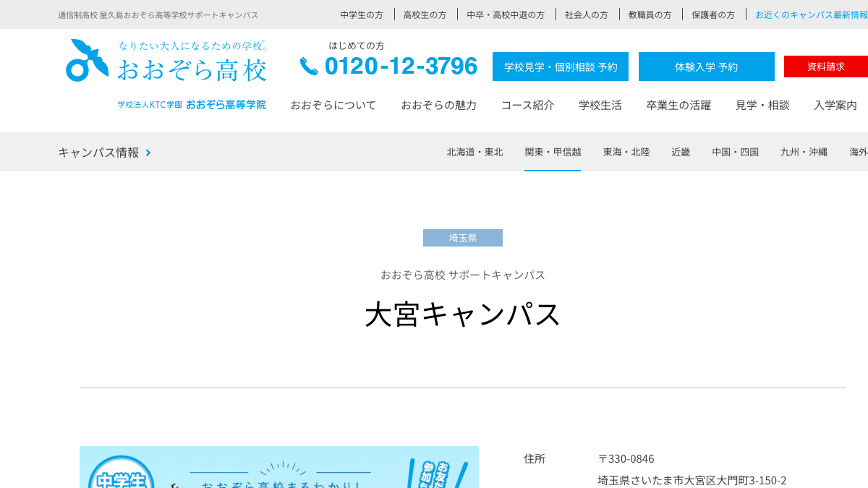This screenshot has height=488, width=868.
Task: Select the 北海道・東北 region tab
Action: (475, 152)
